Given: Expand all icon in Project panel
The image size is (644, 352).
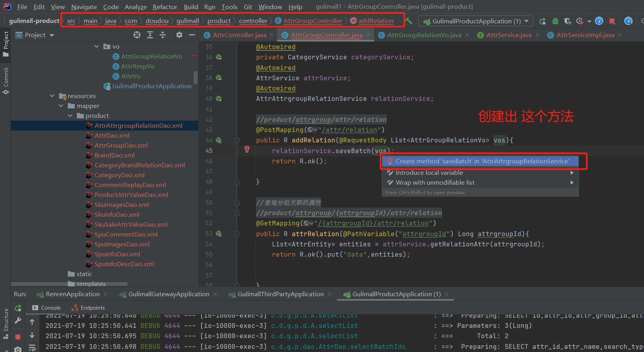Looking at the screenshot, I should pyautogui.click(x=150, y=35).
